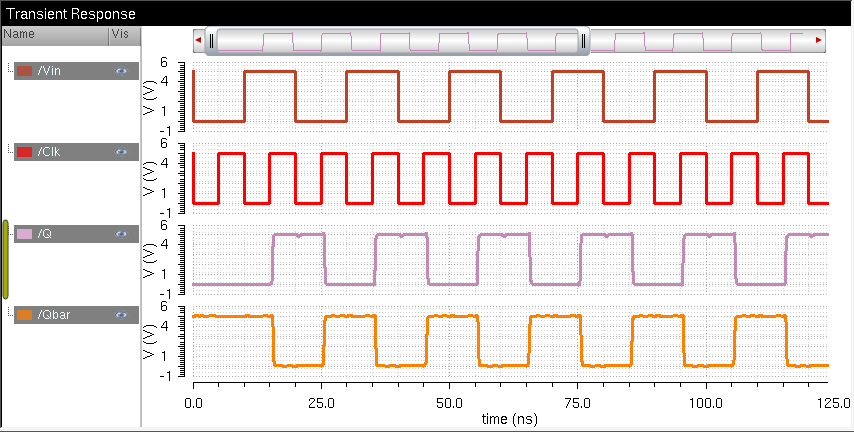The height and width of the screenshot is (432, 854).
Task: Expand the /Clk tree node
Action: click(x=9, y=149)
